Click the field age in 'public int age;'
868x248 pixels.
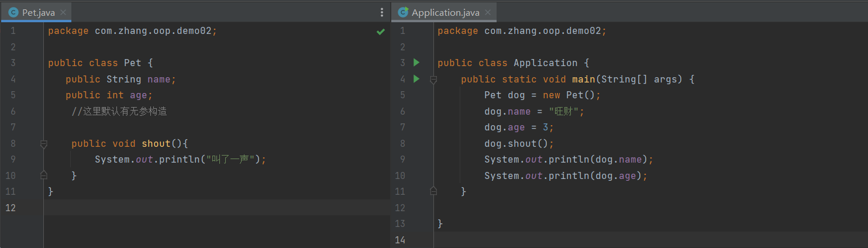(139, 95)
